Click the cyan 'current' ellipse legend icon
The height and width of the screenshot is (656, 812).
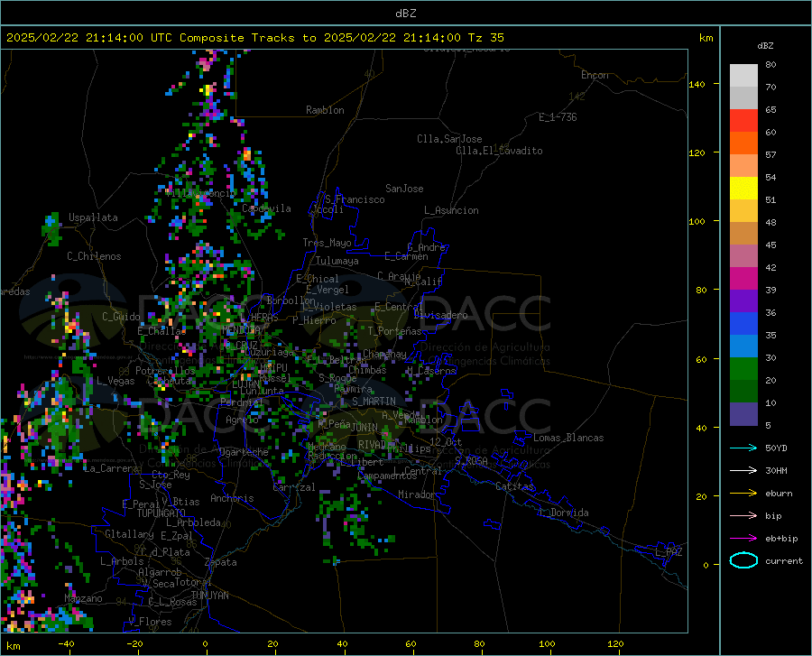743,560
